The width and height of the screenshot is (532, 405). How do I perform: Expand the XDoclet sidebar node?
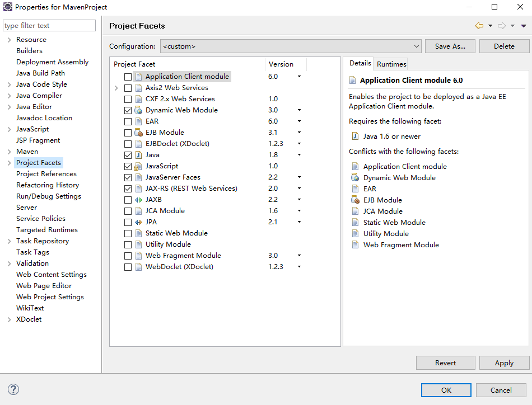[x=9, y=319]
